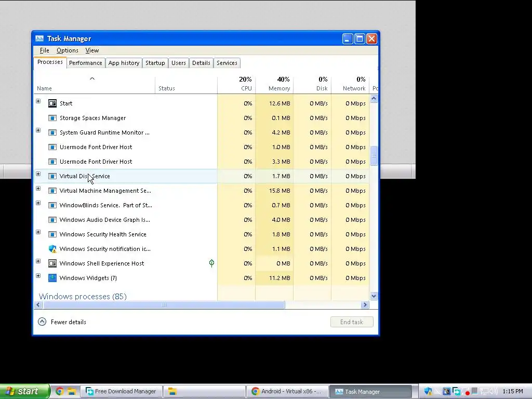
Task: Click the vertical scrollbar thumb
Action: pyautogui.click(x=374, y=156)
